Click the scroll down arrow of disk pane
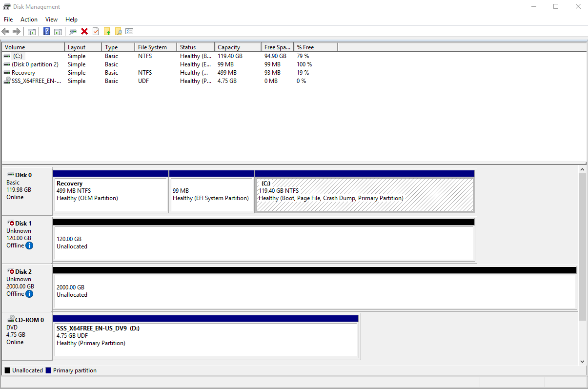588x389 pixels. (583, 361)
